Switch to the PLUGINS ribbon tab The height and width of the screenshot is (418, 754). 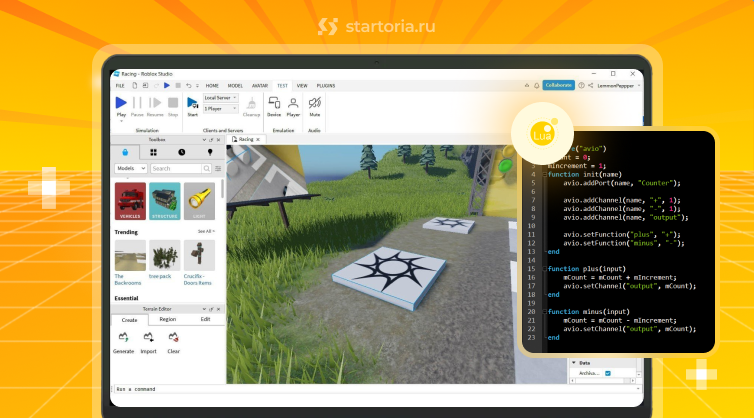tap(326, 86)
